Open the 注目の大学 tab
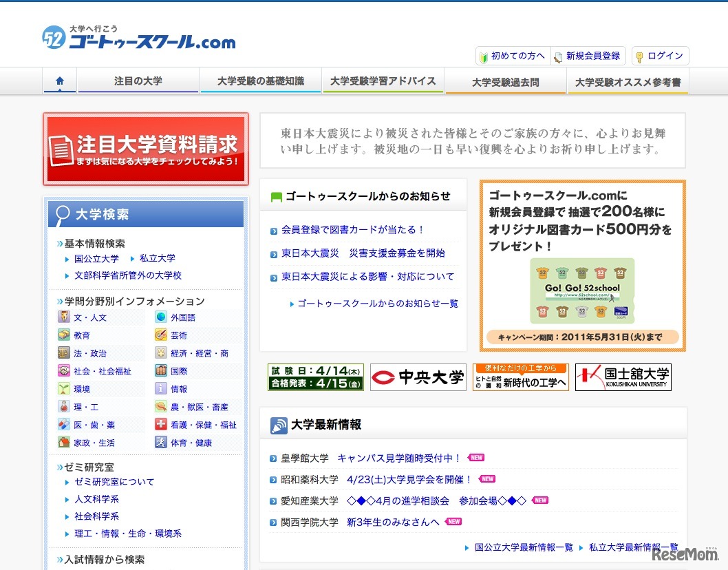Viewport: 728px width, 570px height. point(138,81)
